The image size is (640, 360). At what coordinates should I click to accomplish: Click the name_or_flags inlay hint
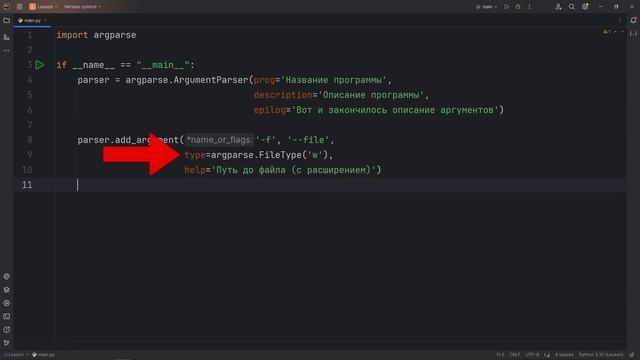coord(219,140)
